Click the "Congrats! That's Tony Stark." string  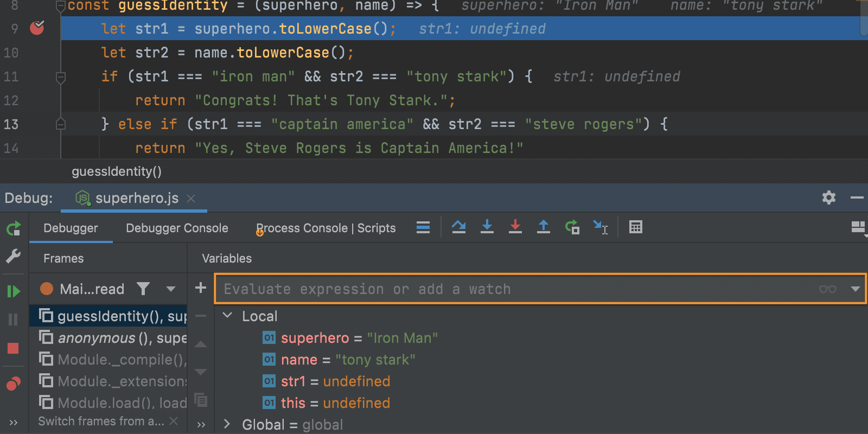(321, 100)
